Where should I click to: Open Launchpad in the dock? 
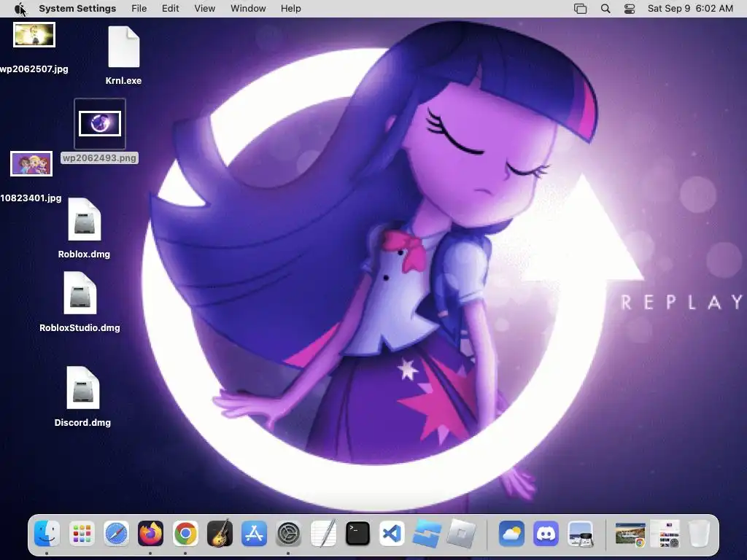(x=82, y=533)
